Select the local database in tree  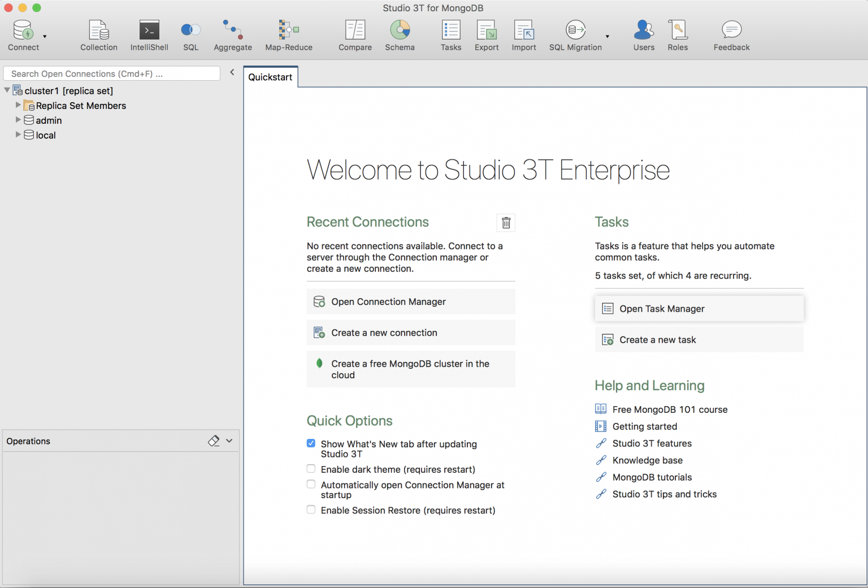(x=46, y=135)
